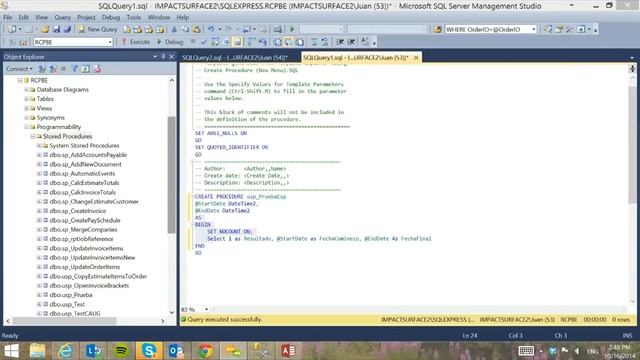
Task: Click the New Query toolbar button
Action: tap(98, 29)
